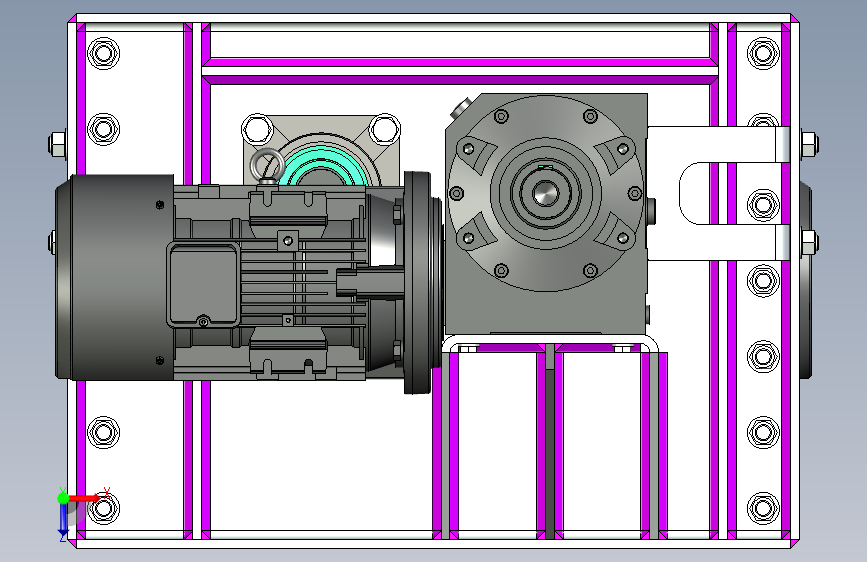This screenshot has width=867, height=562.
Task: Select the white torque arm bracket slot
Action: tap(719, 193)
